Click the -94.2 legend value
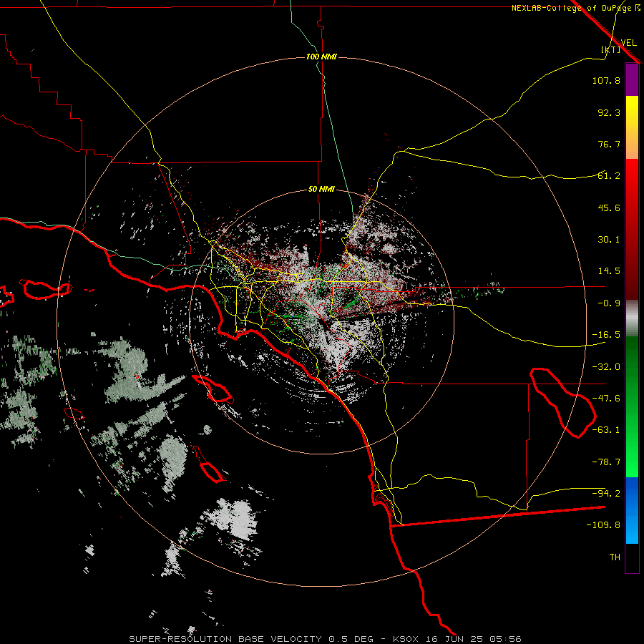Image resolution: width=644 pixels, height=644 pixels. click(x=606, y=494)
